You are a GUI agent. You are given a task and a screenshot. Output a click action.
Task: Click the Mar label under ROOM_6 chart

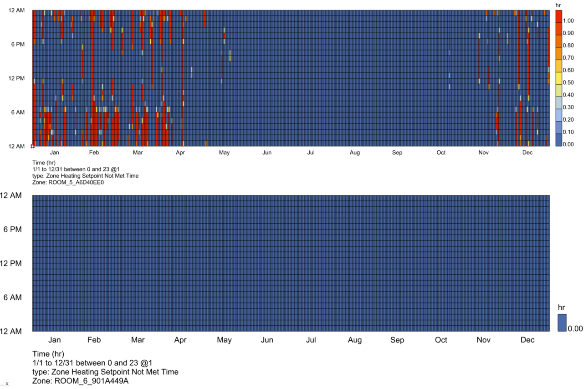(138, 340)
